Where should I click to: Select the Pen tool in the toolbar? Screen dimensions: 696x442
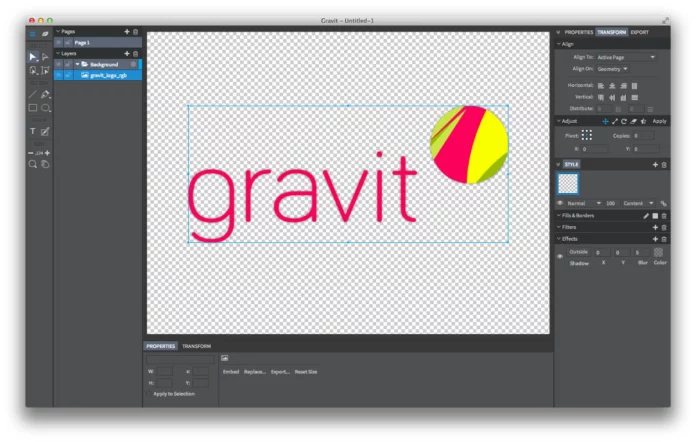click(x=45, y=95)
